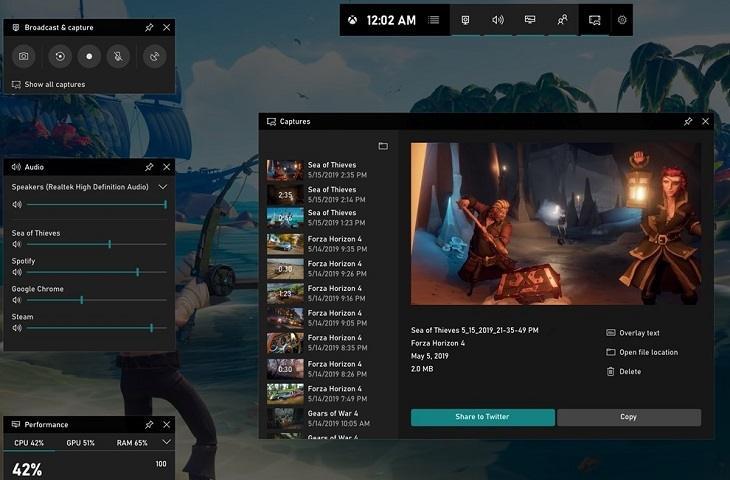Toggle Broadcast & capture widget in top bar
The image size is (730, 480).
465,20
